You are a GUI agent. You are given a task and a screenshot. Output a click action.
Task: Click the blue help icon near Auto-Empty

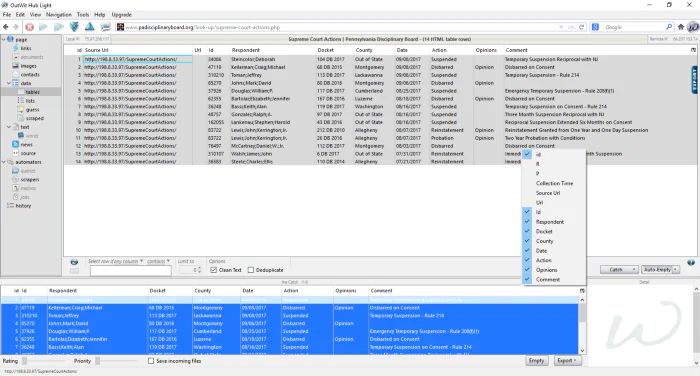click(691, 263)
